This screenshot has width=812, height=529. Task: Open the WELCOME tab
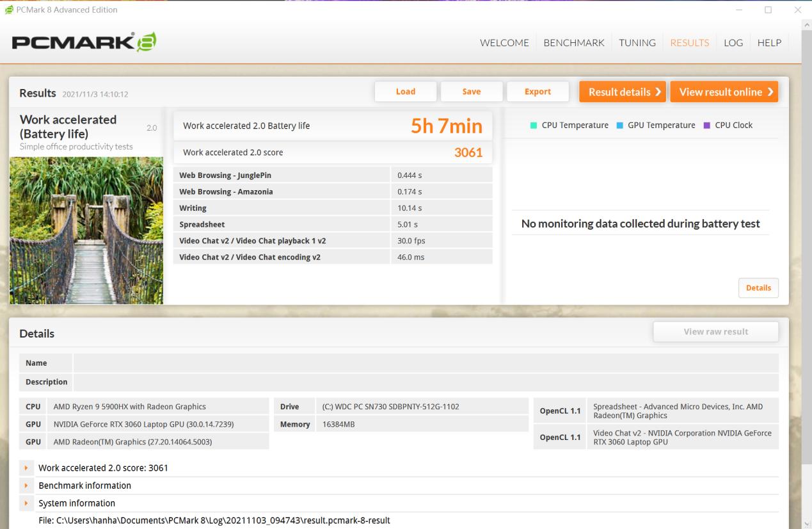click(x=504, y=43)
